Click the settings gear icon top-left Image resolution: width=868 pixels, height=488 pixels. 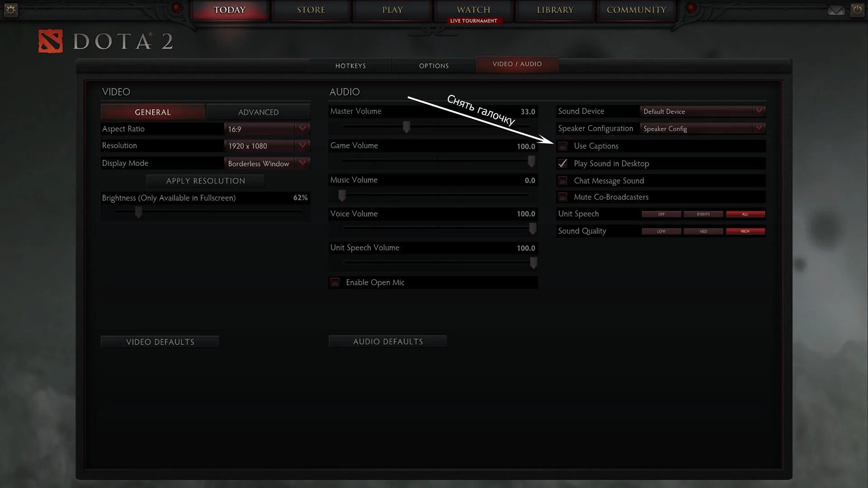pos(10,10)
